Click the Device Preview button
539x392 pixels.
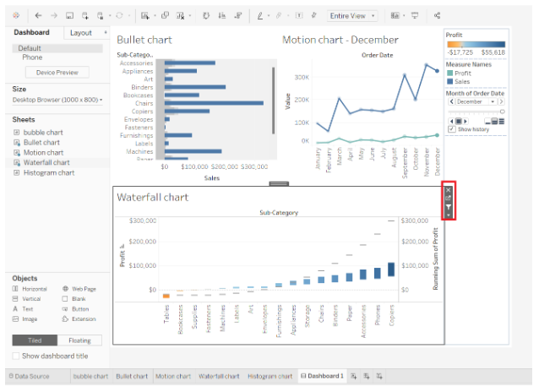[x=57, y=73]
